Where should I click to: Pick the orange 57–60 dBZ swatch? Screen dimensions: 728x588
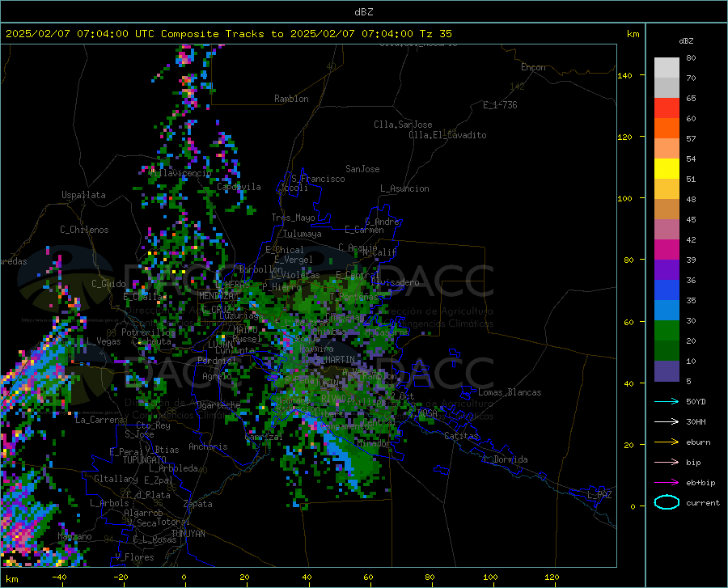(667, 129)
